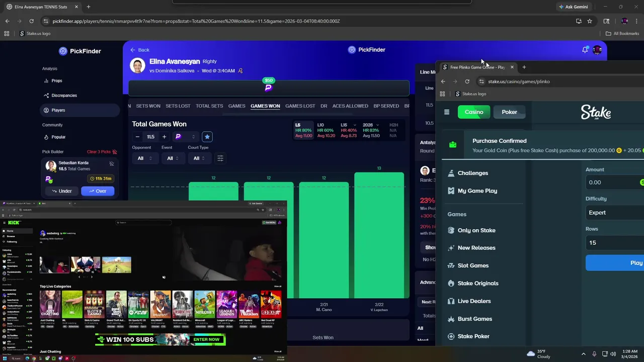Select the H2H stats range
Image resolution: width=644 pixels, height=362 pixels.
[x=393, y=130]
